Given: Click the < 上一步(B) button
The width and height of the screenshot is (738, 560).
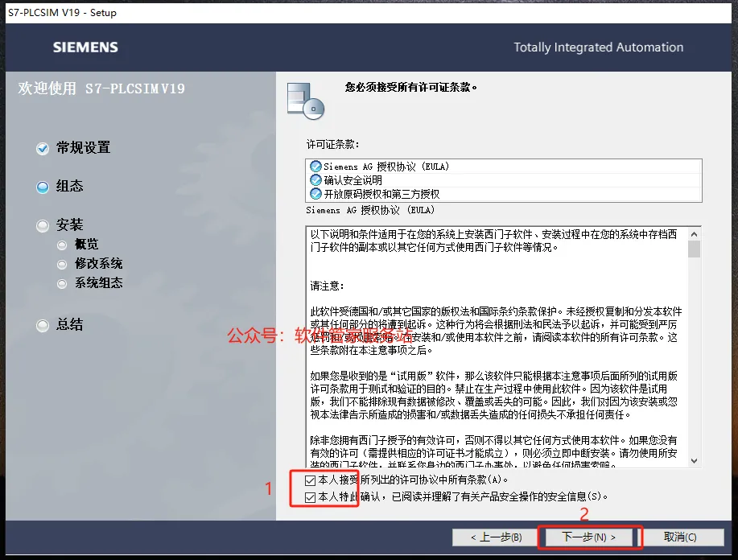Looking at the screenshot, I should (x=496, y=537).
